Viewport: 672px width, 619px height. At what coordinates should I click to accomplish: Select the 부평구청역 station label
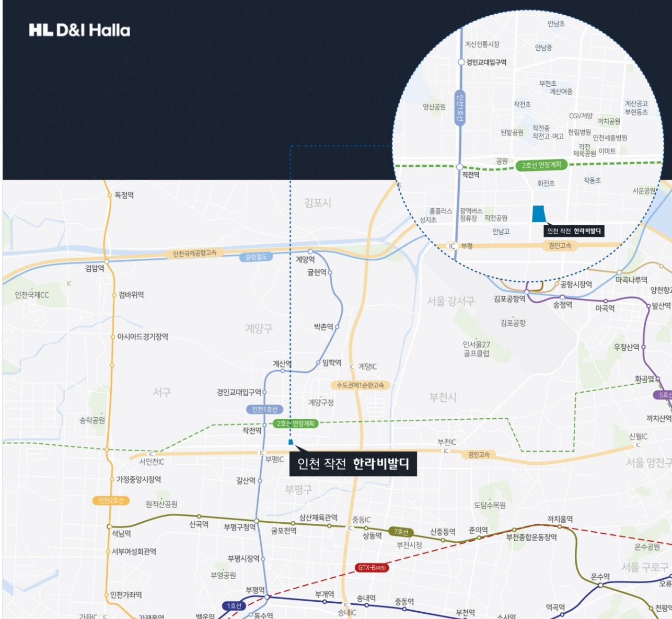click(x=239, y=527)
